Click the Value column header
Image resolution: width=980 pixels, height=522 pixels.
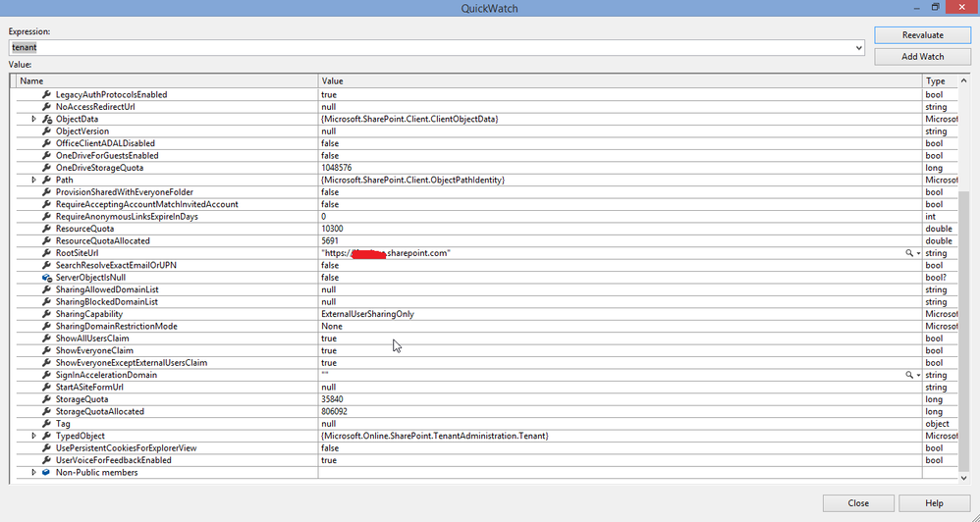(x=621, y=81)
